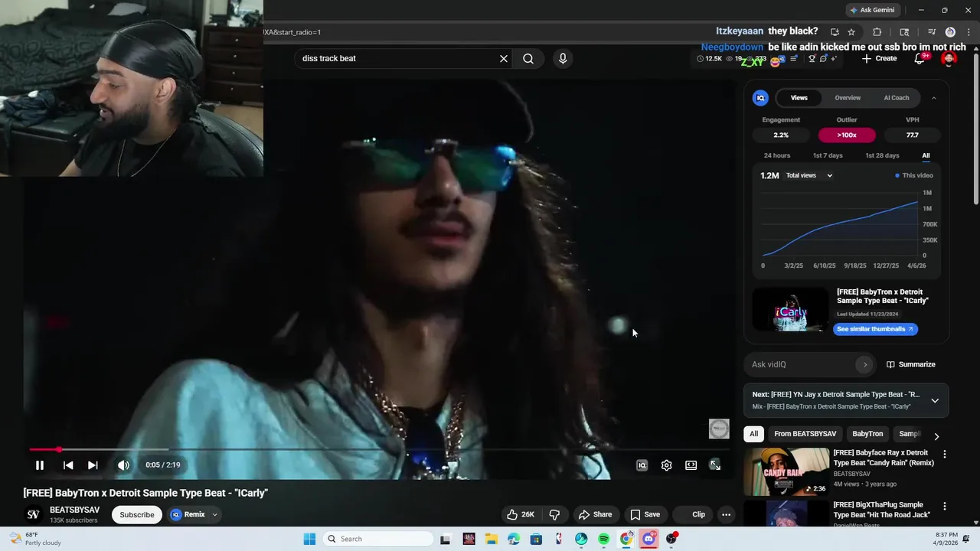Viewport: 980px width, 551px height.
Task: Enter full screen video mode
Action: [715, 465]
